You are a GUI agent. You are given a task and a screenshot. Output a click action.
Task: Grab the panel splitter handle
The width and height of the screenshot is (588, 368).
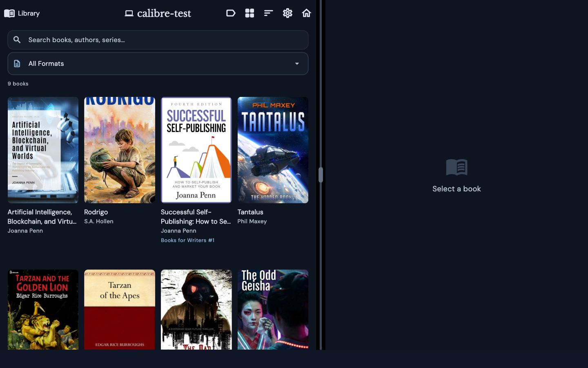point(321,175)
